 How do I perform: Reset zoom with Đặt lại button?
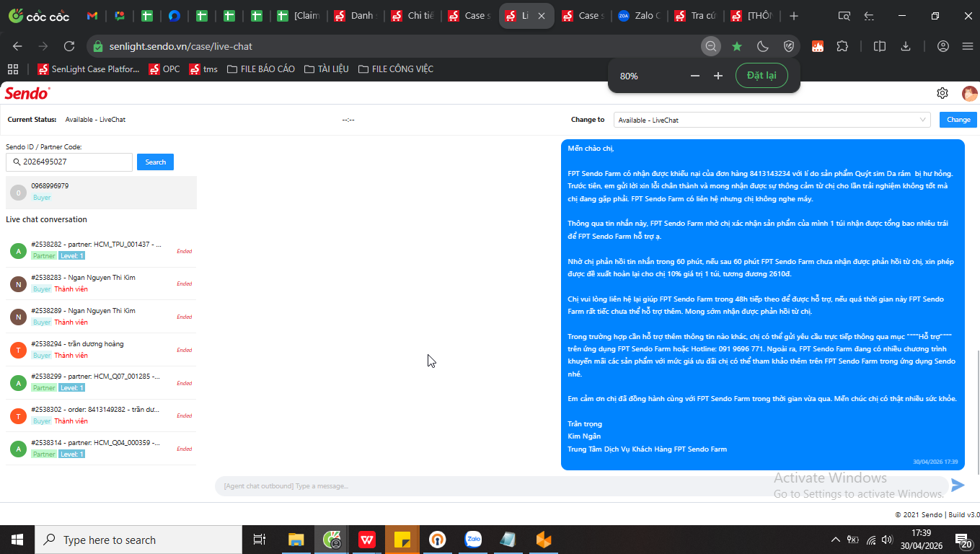click(762, 76)
